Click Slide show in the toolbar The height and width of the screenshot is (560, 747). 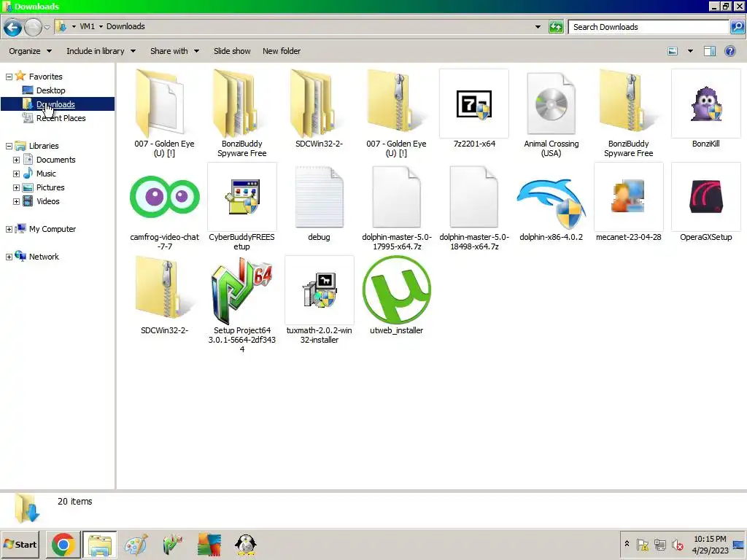point(232,51)
